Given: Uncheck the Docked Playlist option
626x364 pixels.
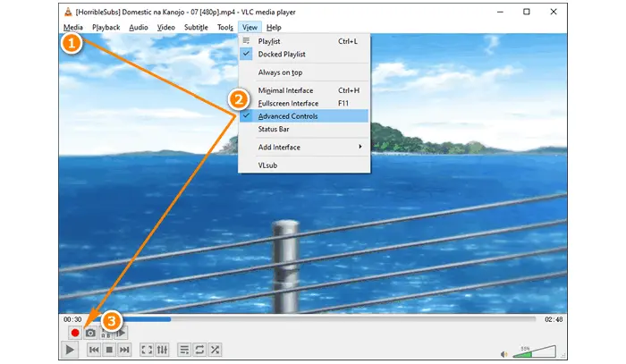Looking at the screenshot, I should pos(304,54).
